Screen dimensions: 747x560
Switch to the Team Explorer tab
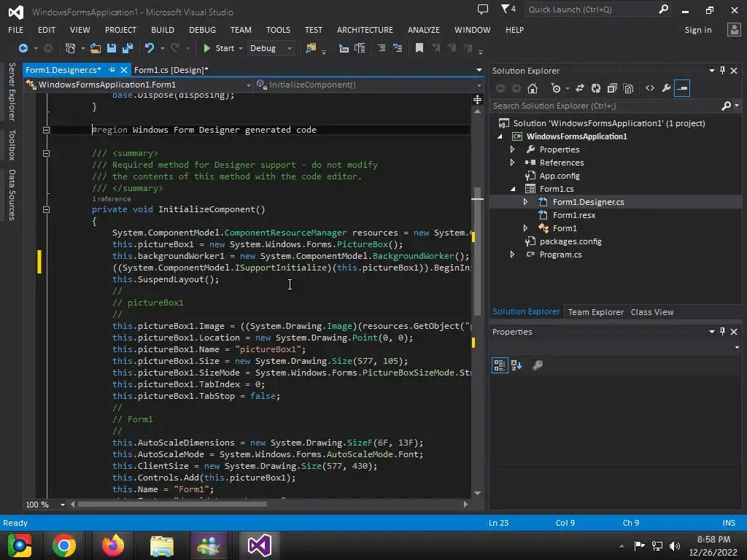(595, 312)
